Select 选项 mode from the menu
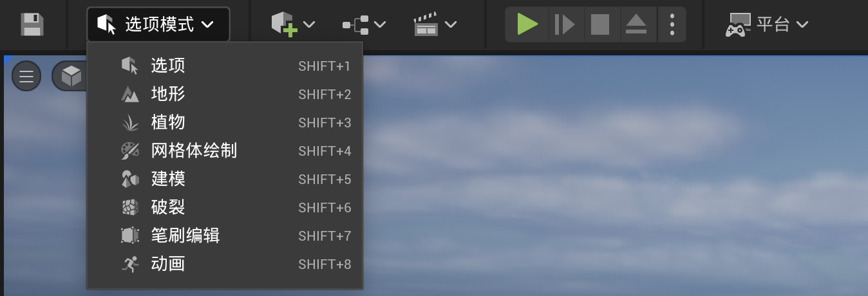The width and height of the screenshot is (868, 296). pos(225,66)
